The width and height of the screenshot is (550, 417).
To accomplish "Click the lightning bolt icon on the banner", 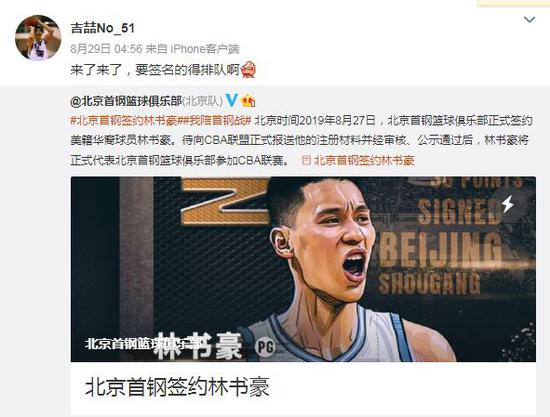I will pyautogui.click(x=508, y=204).
